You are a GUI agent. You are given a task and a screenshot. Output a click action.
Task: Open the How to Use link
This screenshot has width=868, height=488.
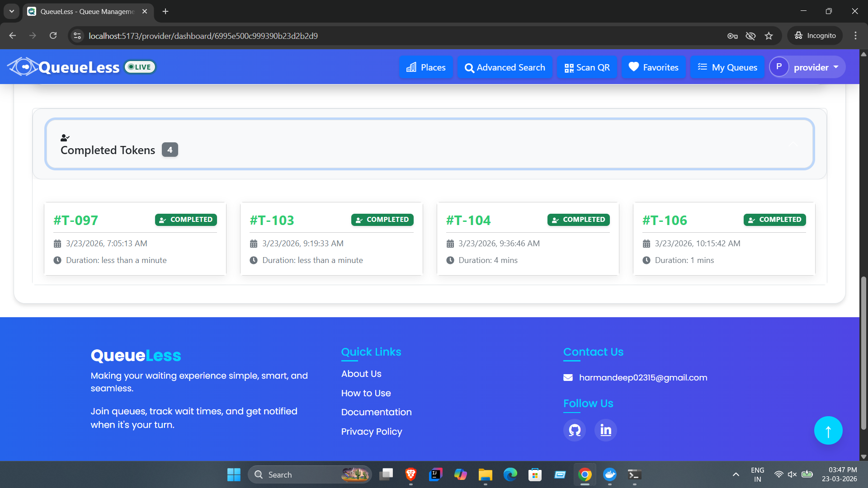pos(366,393)
